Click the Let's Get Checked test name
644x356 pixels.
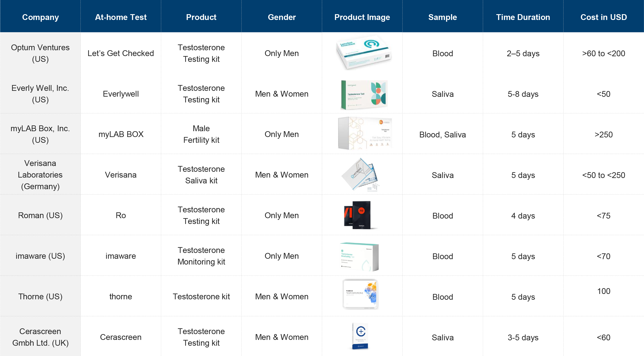(121, 53)
